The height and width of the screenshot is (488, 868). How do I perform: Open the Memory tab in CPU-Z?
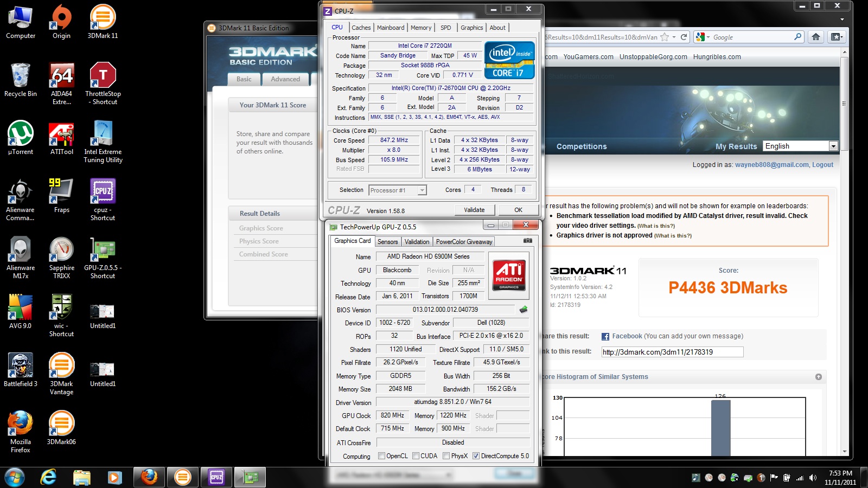421,28
